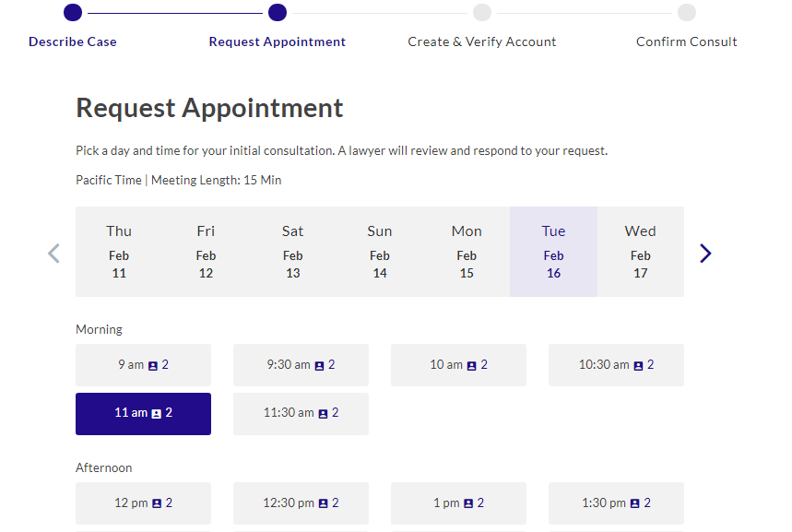
Task: Click the Request Appointment step circle
Action: pos(278,13)
